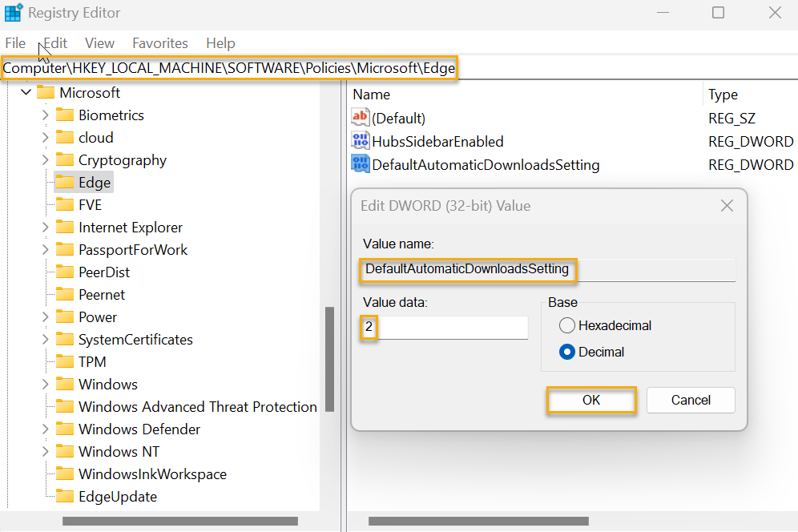Confirm the DWORD value with OK
The width and height of the screenshot is (798, 532).
point(590,400)
